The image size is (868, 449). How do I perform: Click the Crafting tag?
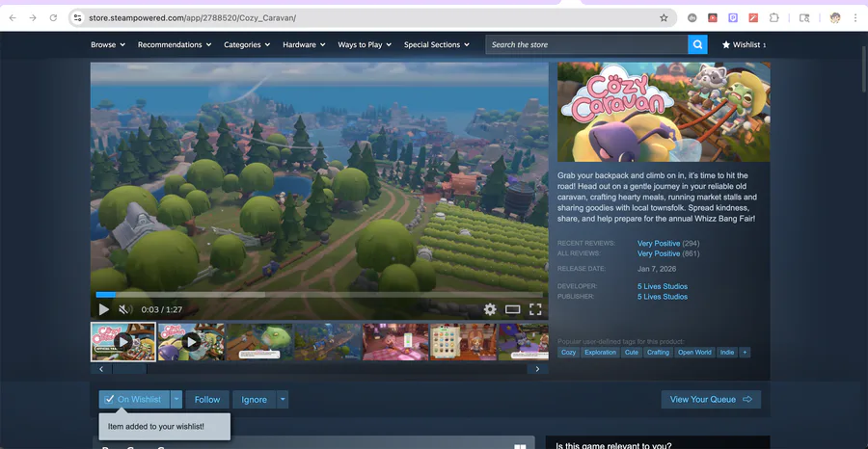(658, 353)
